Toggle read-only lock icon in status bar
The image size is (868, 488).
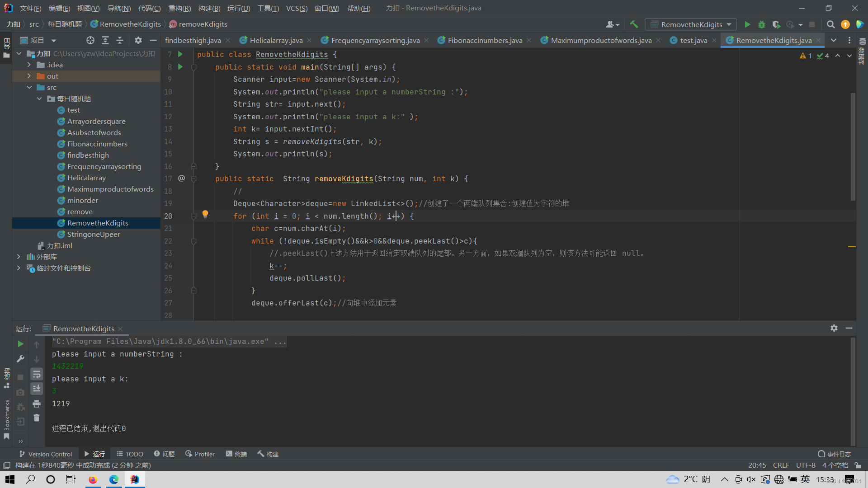[x=858, y=465]
